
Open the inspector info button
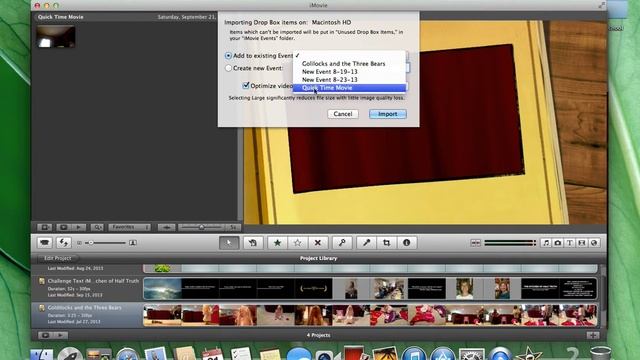(407, 243)
